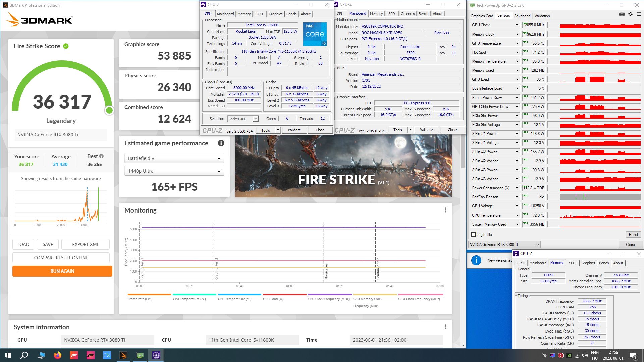
Task: Open the Windows Start menu
Action: pyautogui.click(x=8, y=355)
